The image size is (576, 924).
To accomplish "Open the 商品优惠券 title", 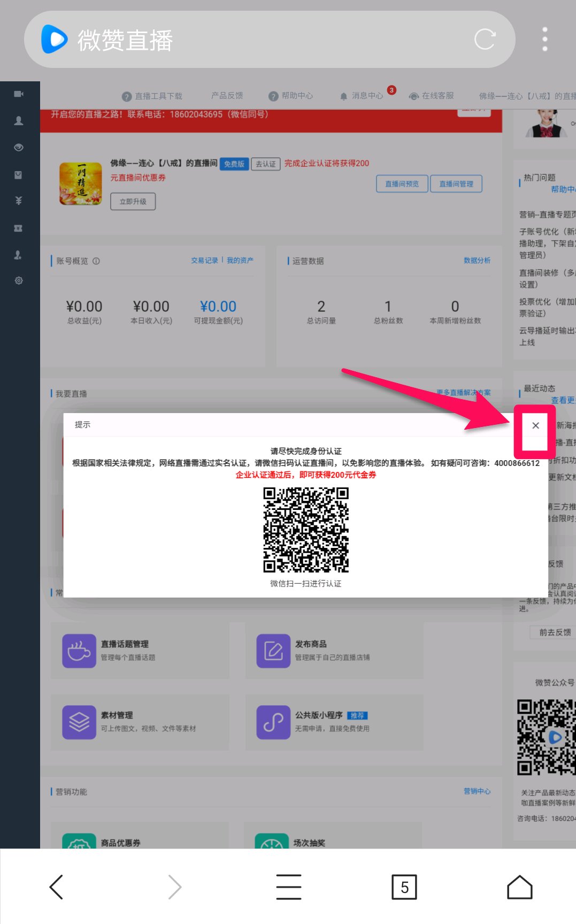I will tap(120, 843).
